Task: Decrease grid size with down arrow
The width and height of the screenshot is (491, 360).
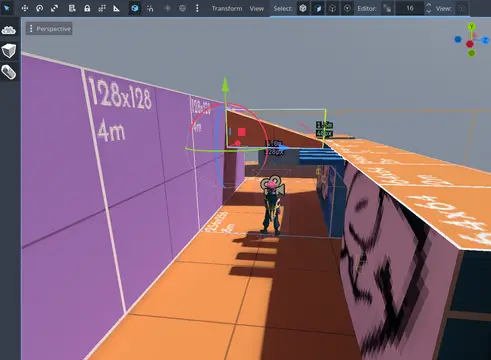Action: click(x=429, y=11)
